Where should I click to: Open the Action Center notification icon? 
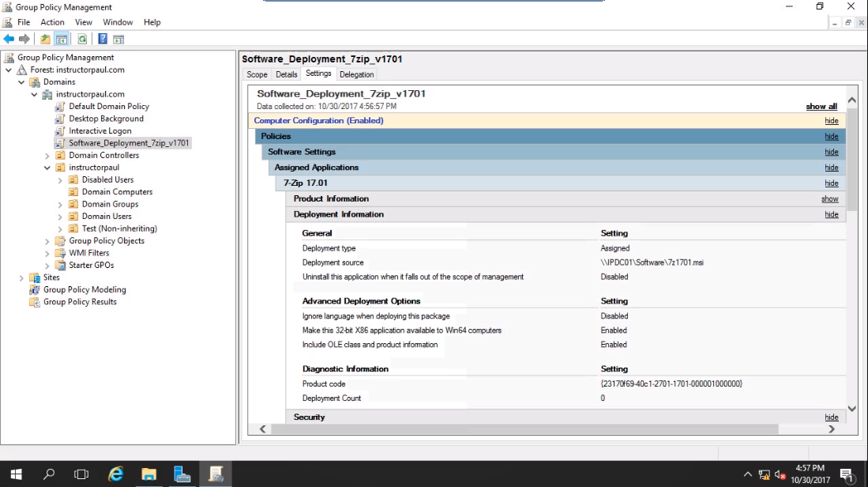pos(847,474)
